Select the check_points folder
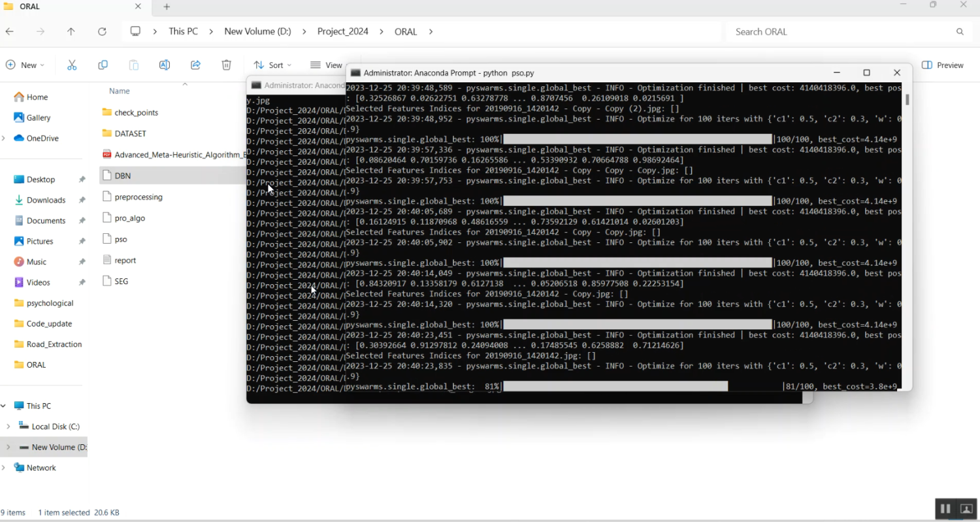This screenshot has width=980, height=522. (x=136, y=112)
